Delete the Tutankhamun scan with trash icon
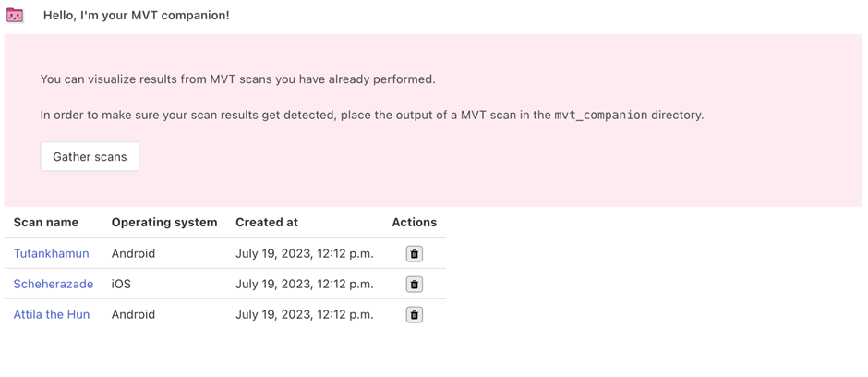 (414, 254)
